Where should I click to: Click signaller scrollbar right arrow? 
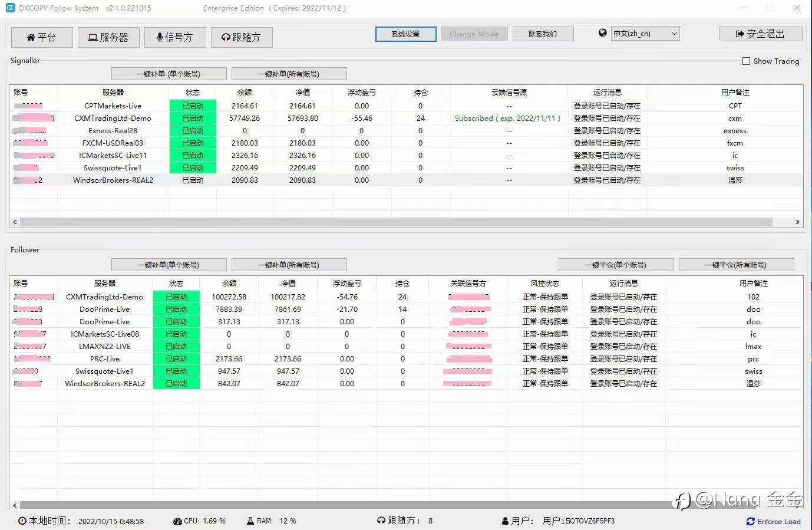798,222
